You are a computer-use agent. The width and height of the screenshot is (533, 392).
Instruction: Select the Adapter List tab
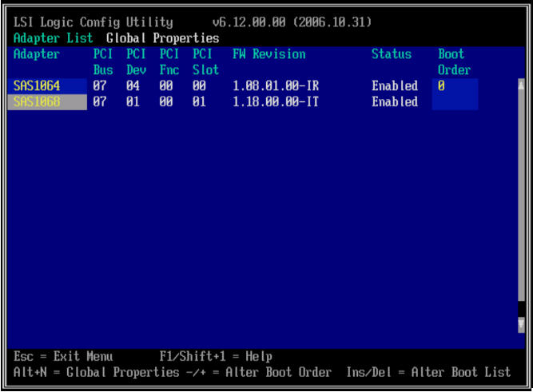click(x=53, y=38)
